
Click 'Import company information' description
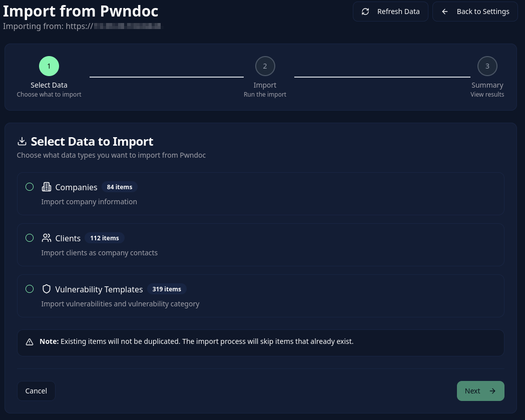(89, 202)
